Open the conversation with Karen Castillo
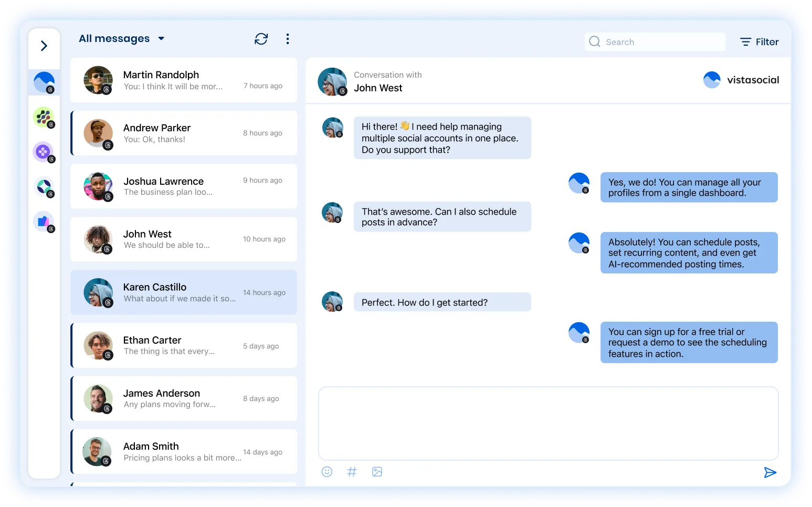Screen dimensions: 812x507 183,292
